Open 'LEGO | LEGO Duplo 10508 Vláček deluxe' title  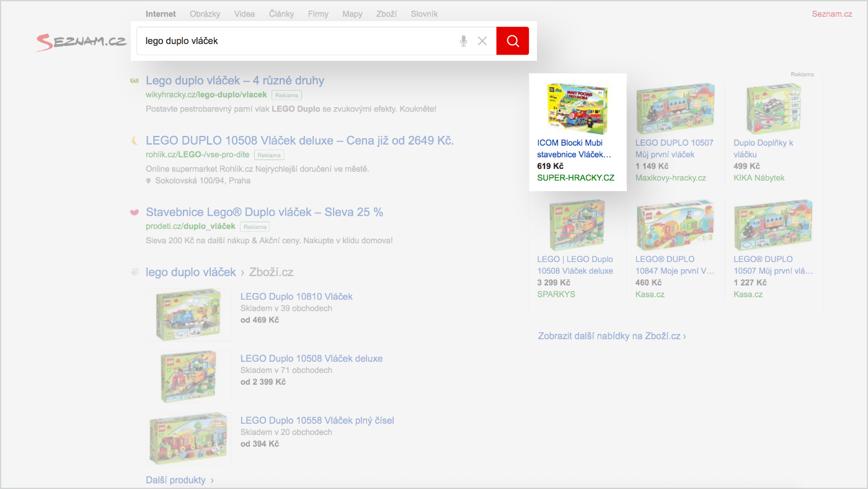click(x=575, y=265)
